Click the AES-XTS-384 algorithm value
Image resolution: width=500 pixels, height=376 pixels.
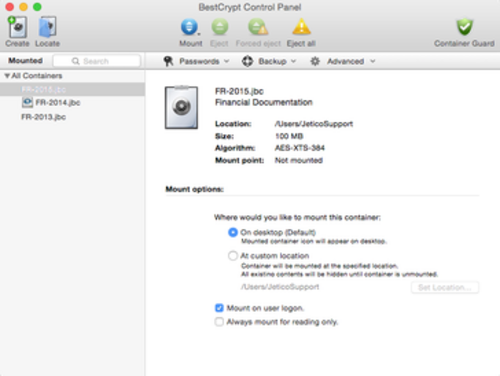coord(300,148)
